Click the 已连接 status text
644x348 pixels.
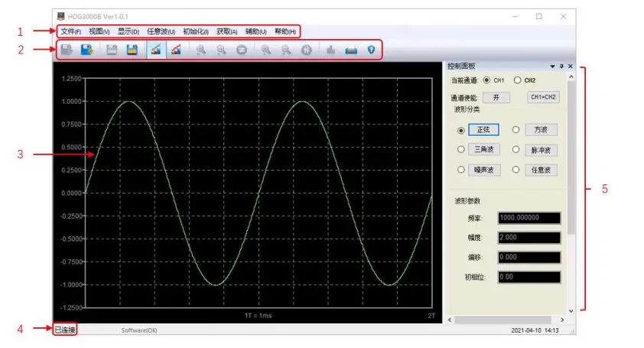[x=65, y=330]
